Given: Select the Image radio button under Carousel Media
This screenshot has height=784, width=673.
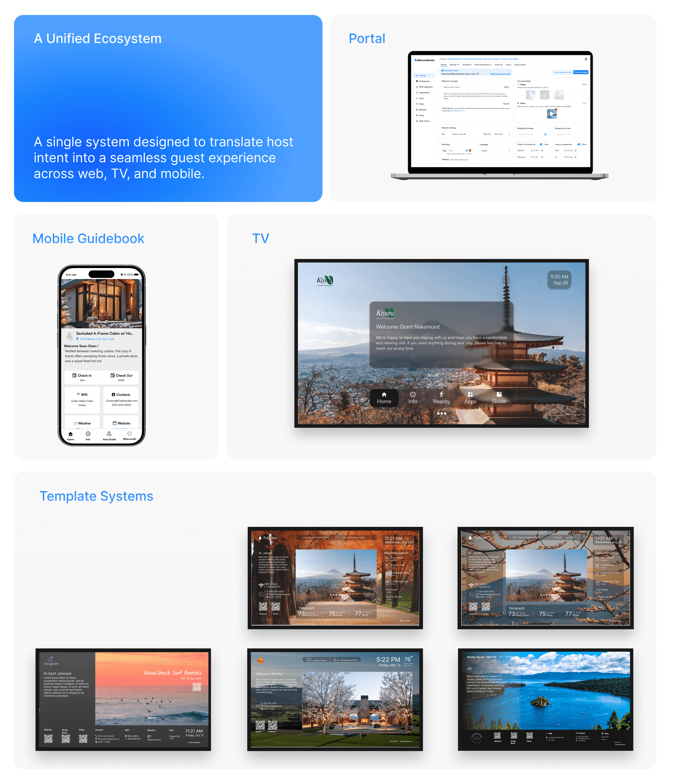Looking at the screenshot, I should tap(518, 84).
